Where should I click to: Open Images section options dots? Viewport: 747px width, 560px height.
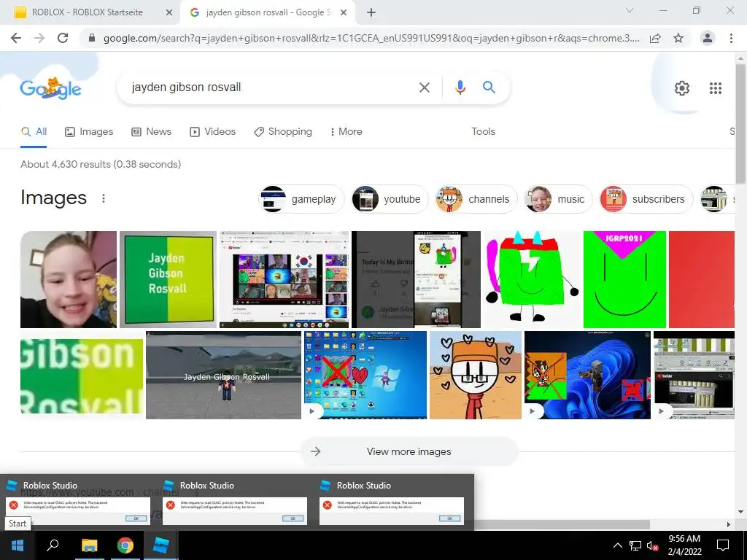[x=104, y=198]
